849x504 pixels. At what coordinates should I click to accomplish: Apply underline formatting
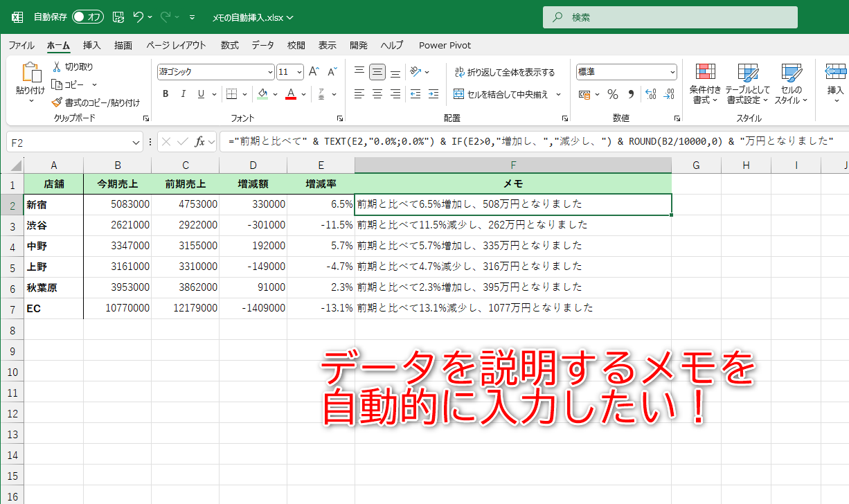pyautogui.click(x=201, y=93)
